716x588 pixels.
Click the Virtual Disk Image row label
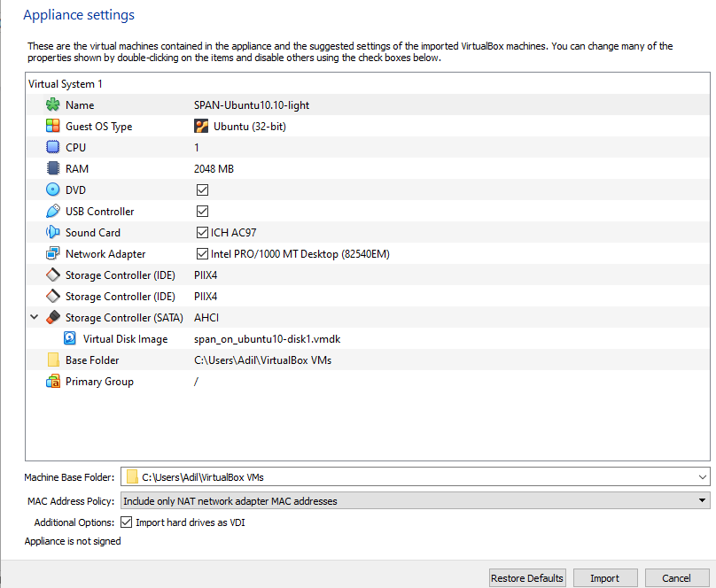pos(126,339)
